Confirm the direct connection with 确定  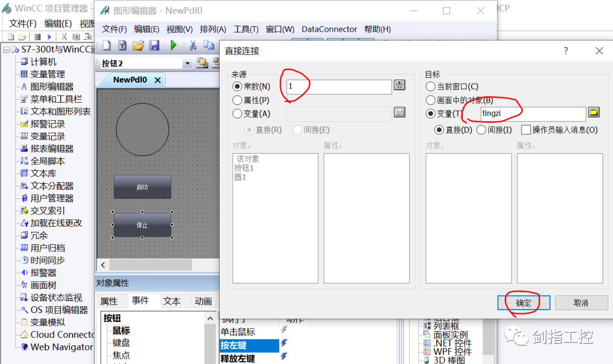[522, 303]
